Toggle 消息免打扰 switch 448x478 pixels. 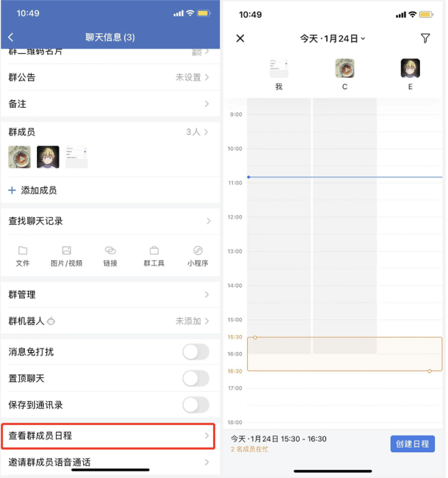click(x=195, y=352)
